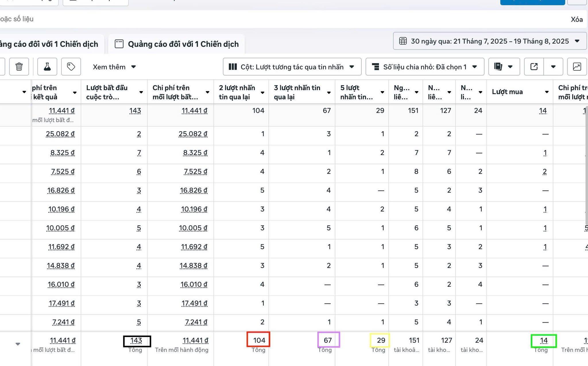Open Lượt mua column menu arrow

[x=547, y=92]
